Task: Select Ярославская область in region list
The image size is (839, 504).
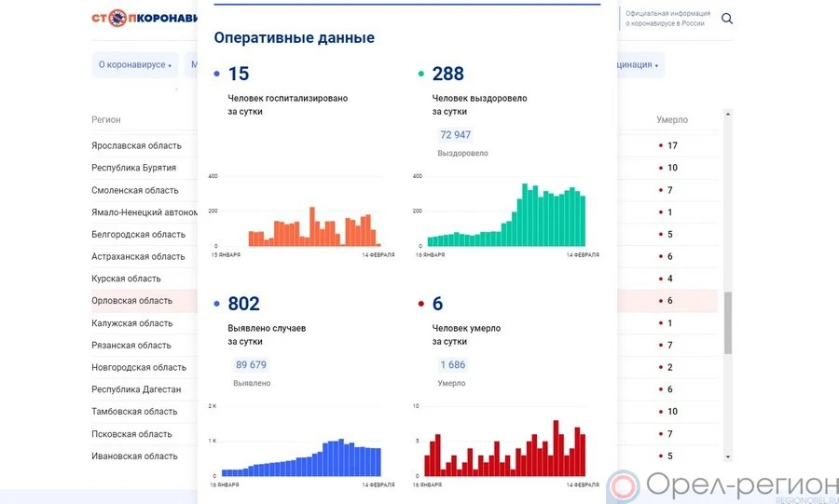Action: click(x=136, y=145)
